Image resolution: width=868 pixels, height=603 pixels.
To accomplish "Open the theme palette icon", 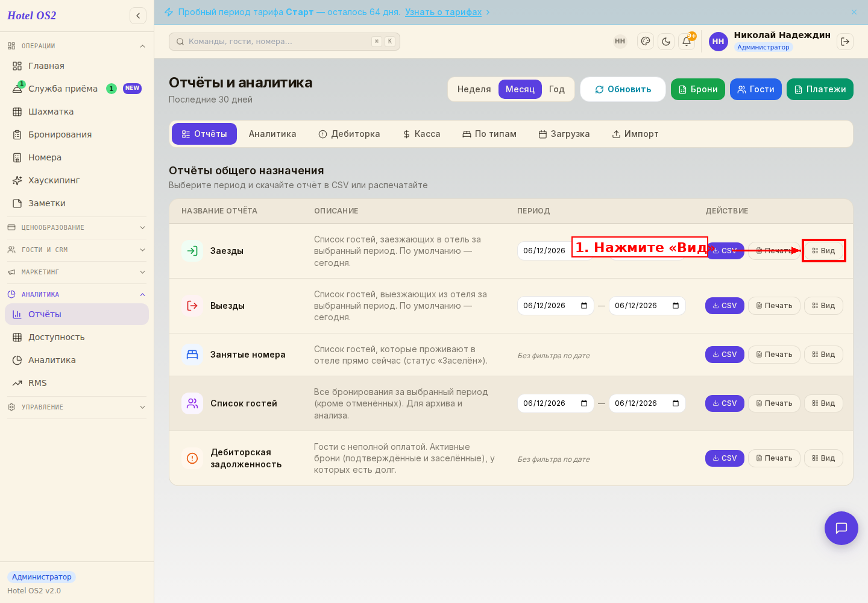I will pyautogui.click(x=646, y=42).
